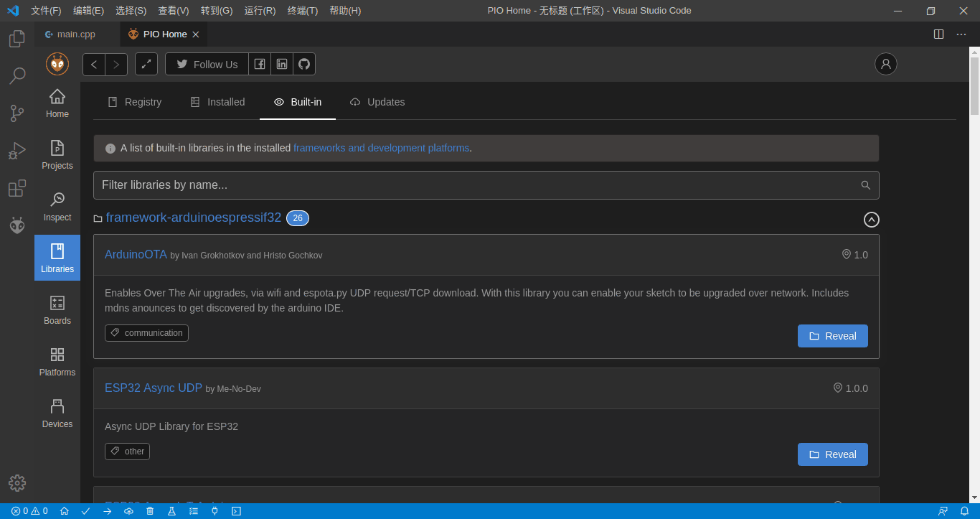
Task: Click the PlatformIO logo in PIO Home
Action: tap(57, 64)
